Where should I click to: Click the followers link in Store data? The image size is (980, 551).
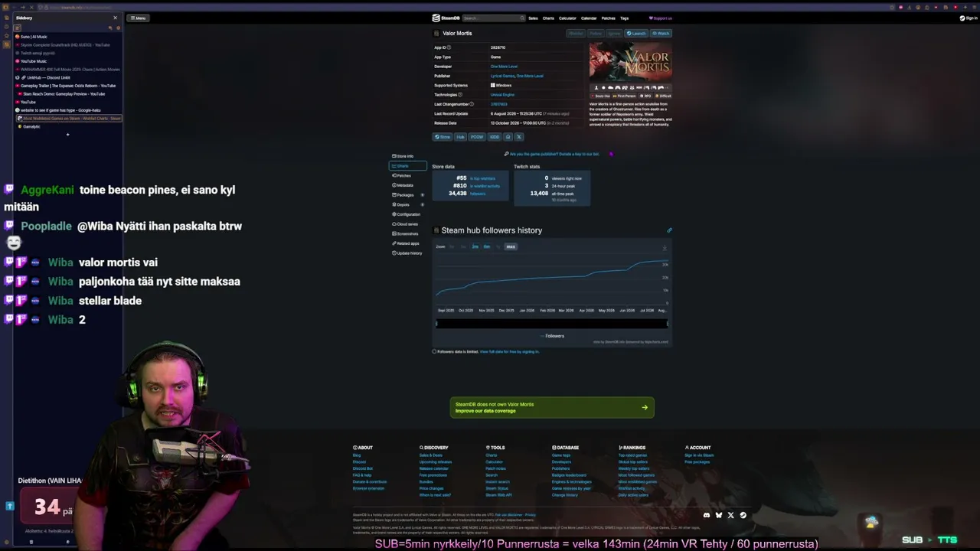[x=478, y=194]
